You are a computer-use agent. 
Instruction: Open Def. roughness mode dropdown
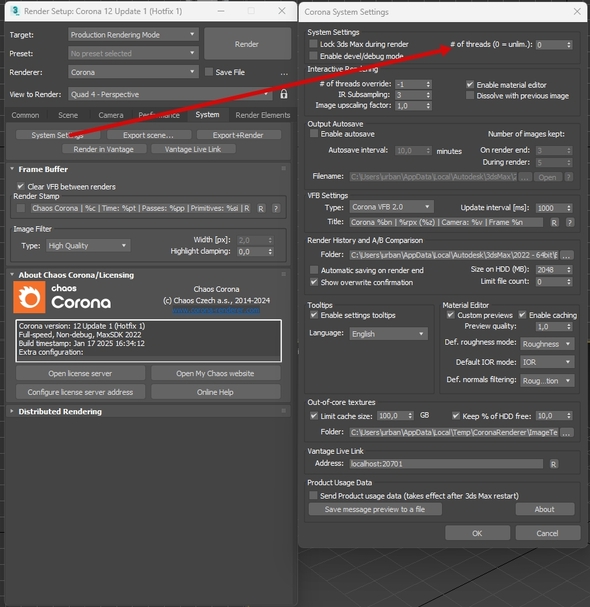[547, 344]
